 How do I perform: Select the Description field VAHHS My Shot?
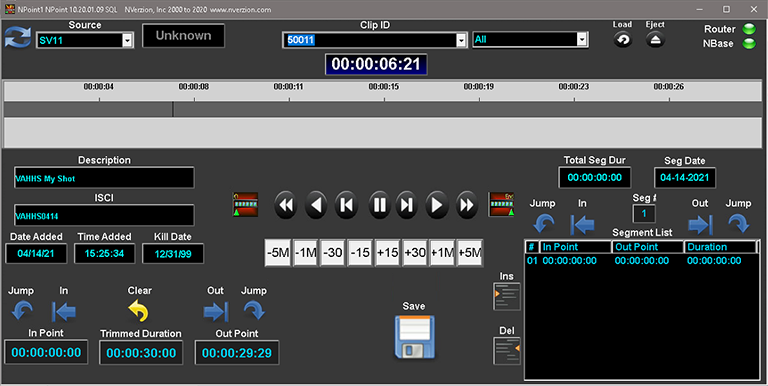pyautogui.click(x=104, y=178)
